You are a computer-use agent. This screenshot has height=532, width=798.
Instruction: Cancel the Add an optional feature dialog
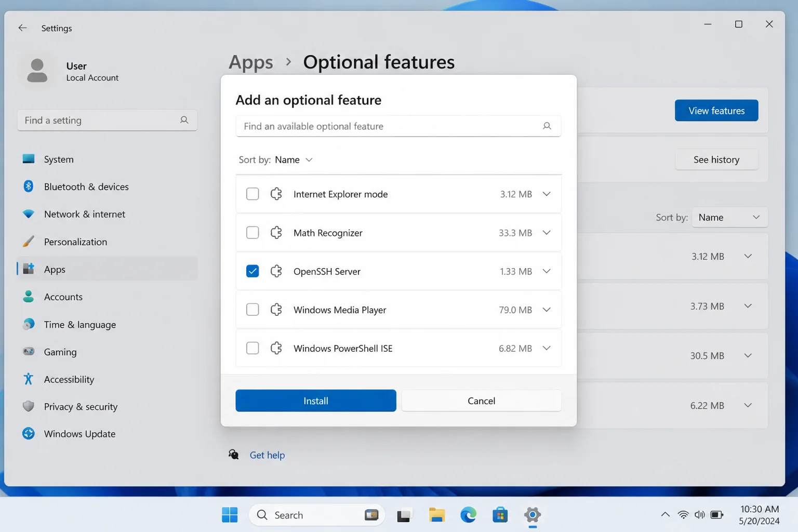pos(481,401)
